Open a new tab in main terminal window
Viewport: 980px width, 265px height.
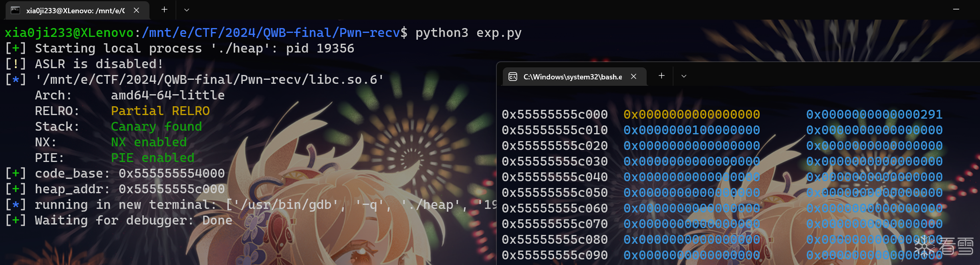(x=164, y=10)
